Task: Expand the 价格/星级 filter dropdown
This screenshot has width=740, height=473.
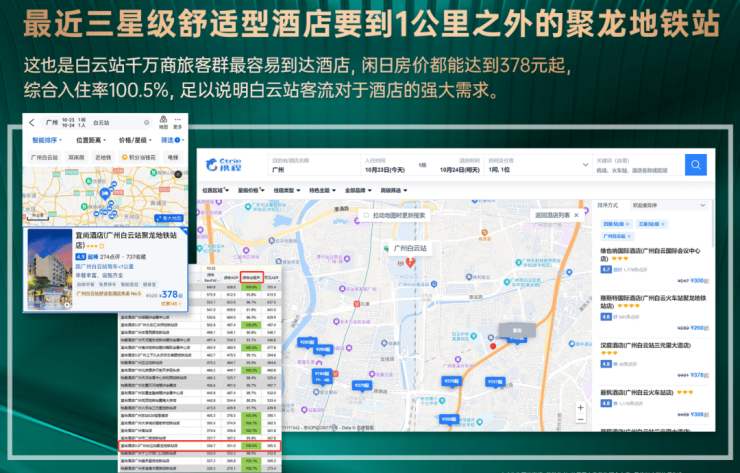Action: click(x=135, y=140)
